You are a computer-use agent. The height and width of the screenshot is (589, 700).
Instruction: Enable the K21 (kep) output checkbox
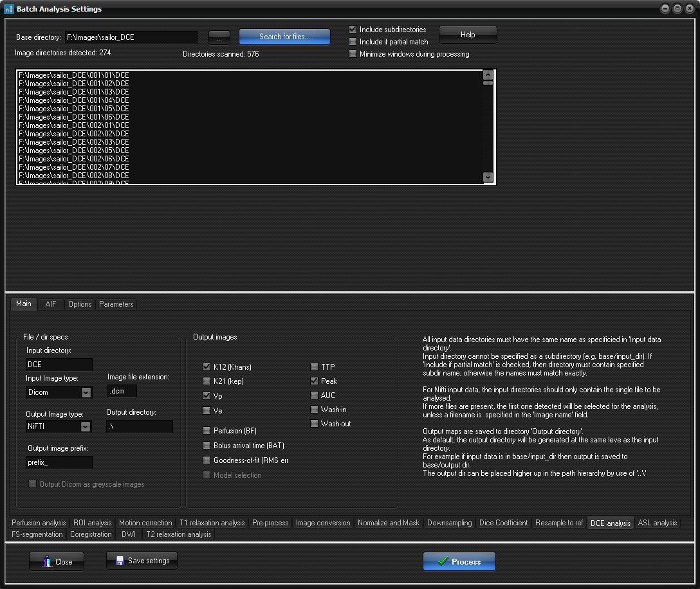click(207, 381)
